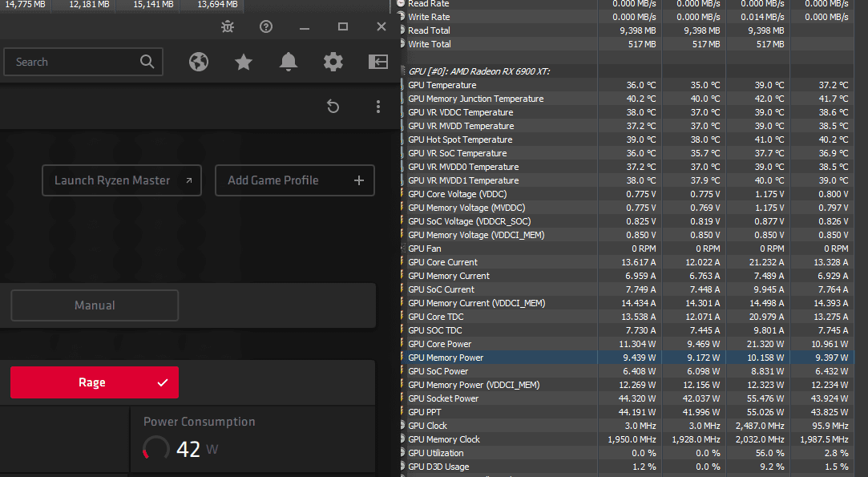Image resolution: width=868 pixels, height=477 pixels.
Task: Click the 56.0 % GPU Utilization value
Action: pos(769,453)
